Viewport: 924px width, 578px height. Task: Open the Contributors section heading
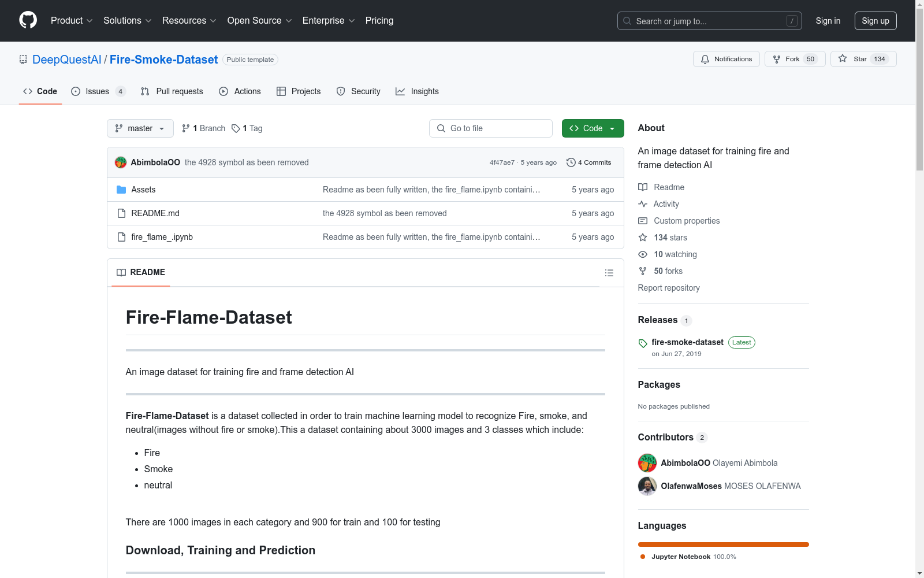point(666,438)
